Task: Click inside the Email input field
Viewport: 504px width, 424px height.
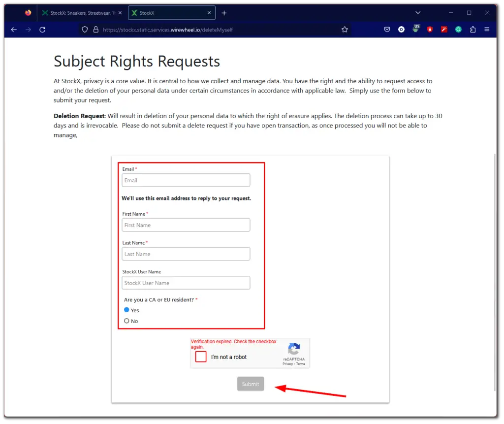Action: click(186, 180)
